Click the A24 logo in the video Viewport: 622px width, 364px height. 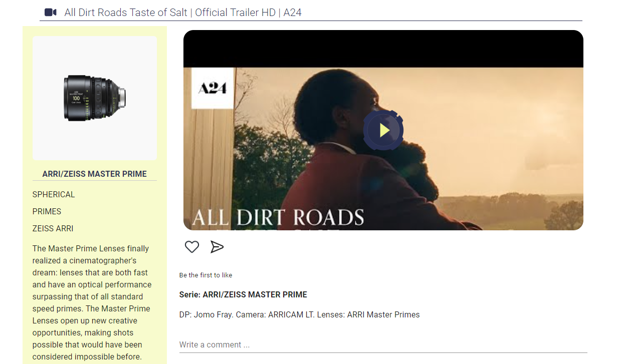point(213,88)
